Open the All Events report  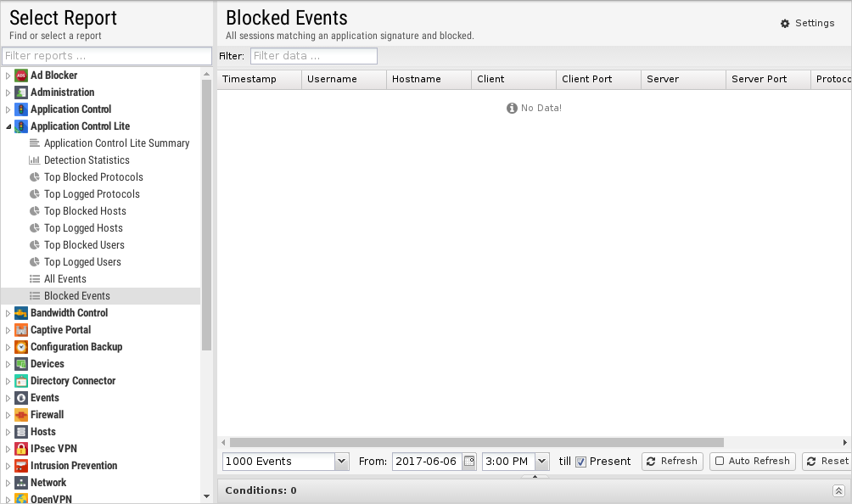[65, 279]
